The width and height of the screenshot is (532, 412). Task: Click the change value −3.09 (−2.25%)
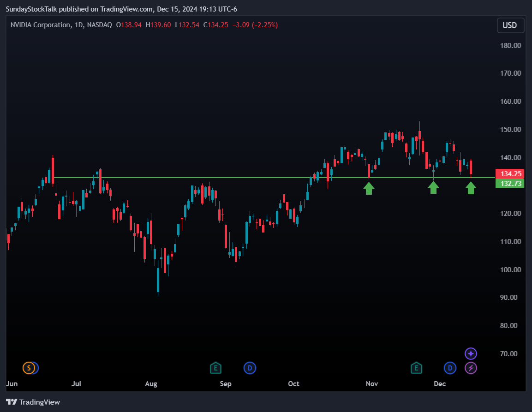pyautogui.click(x=255, y=25)
